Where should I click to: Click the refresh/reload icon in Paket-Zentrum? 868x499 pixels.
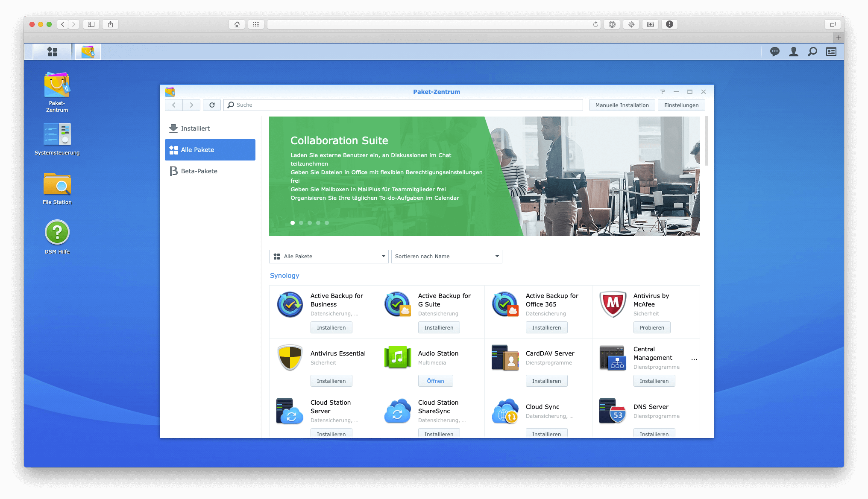click(211, 104)
